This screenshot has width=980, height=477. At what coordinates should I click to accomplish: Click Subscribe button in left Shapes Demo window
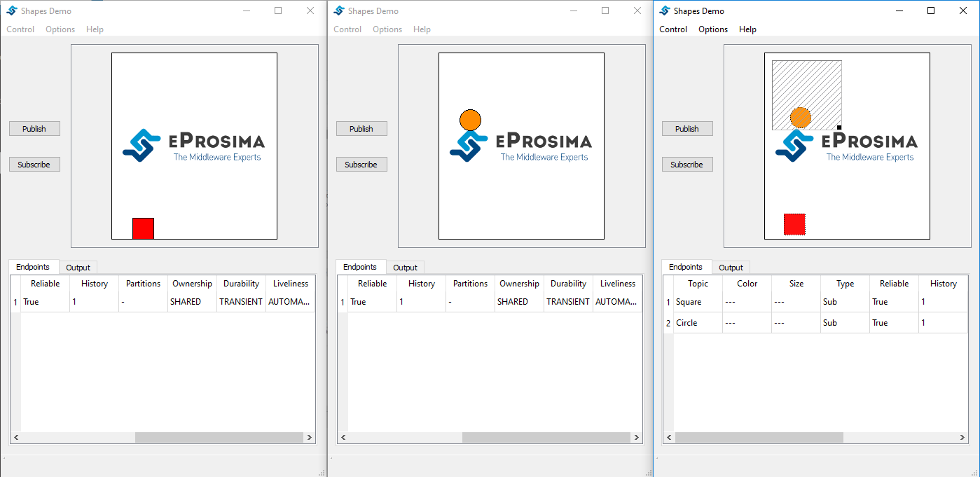(x=34, y=165)
